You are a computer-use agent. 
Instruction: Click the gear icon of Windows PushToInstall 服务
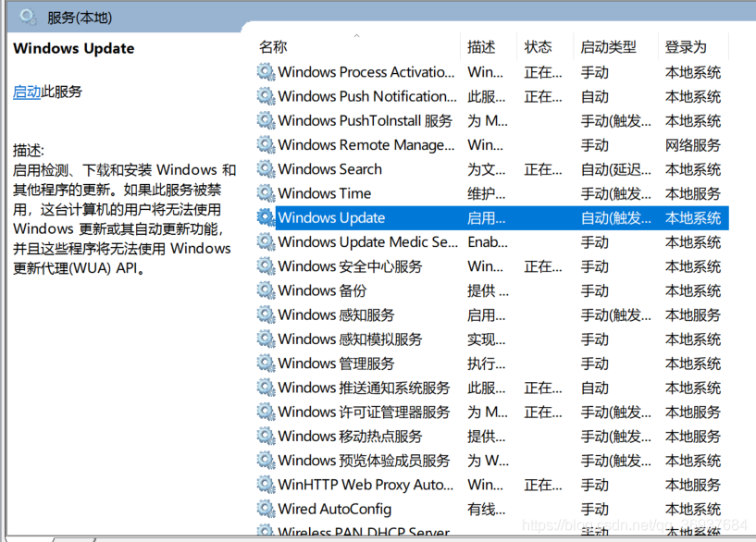pyautogui.click(x=266, y=120)
